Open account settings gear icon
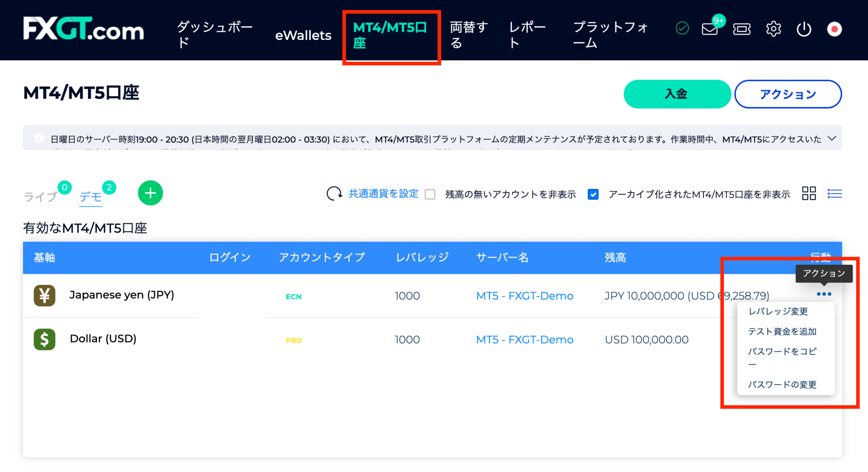 point(773,29)
